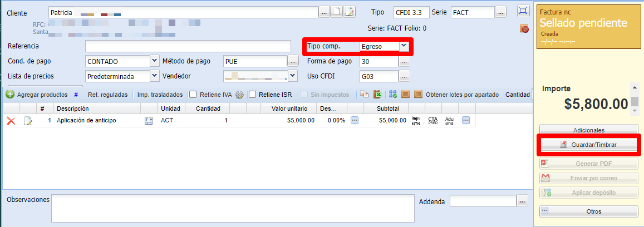Open the Aduana icon in the product row

tap(449, 120)
